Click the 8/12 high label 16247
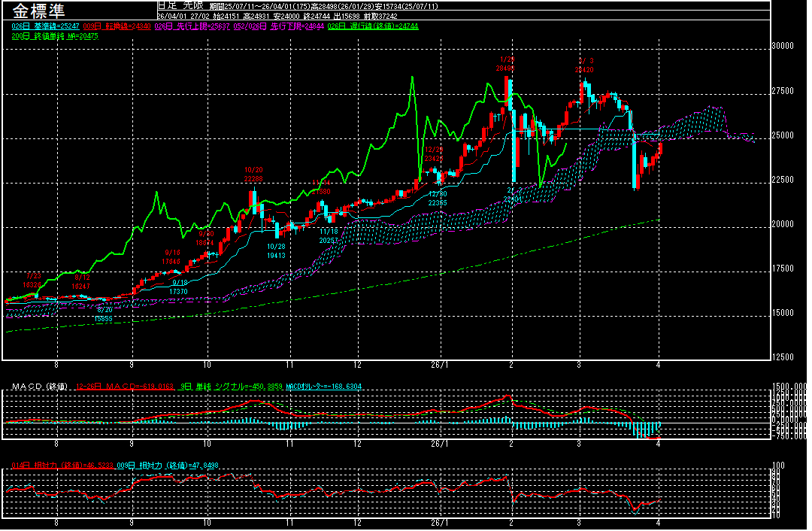 point(80,287)
